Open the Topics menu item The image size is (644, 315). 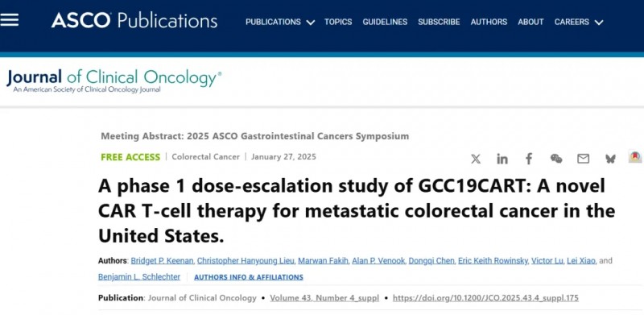338,23
